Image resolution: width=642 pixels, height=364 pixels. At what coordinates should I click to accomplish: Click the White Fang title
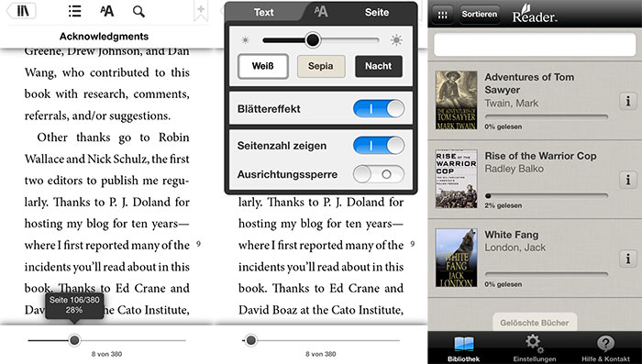[512, 235]
